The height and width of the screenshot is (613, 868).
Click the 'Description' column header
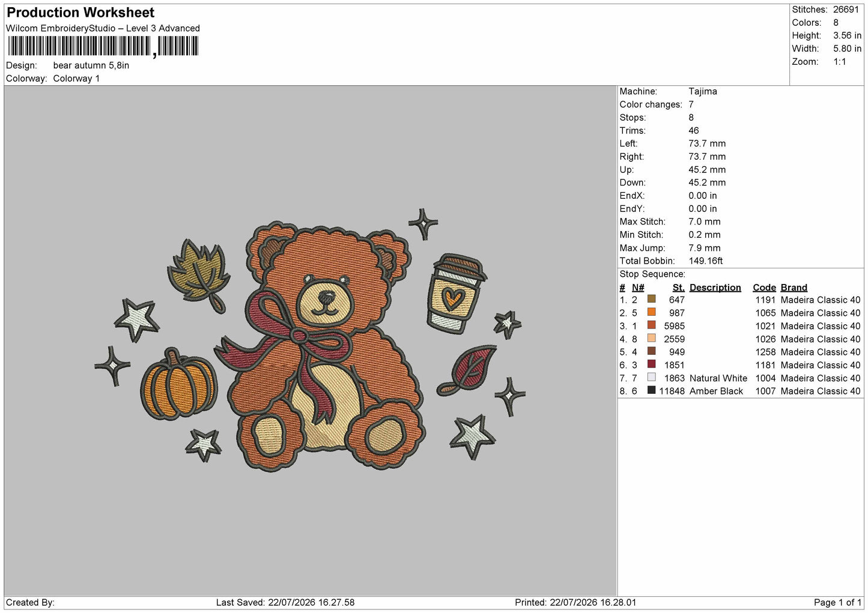(x=715, y=288)
